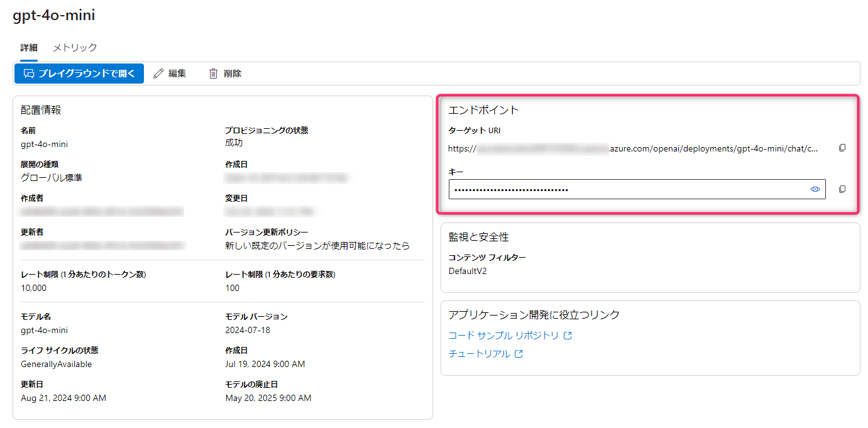Click the May 20, 2025 9:00 AM date
Image resolution: width=868 pixels, height=428 pixels.
click(x=268, y=398)
